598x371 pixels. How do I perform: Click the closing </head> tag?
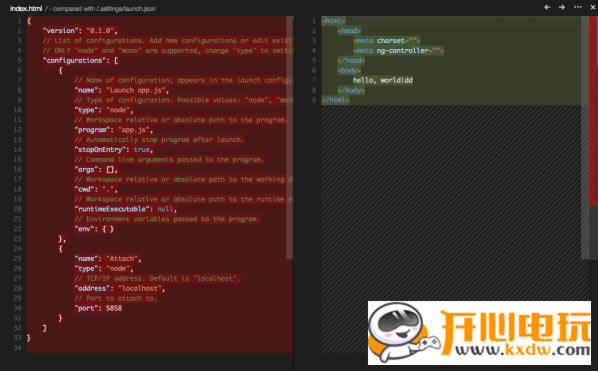point(351,60)
